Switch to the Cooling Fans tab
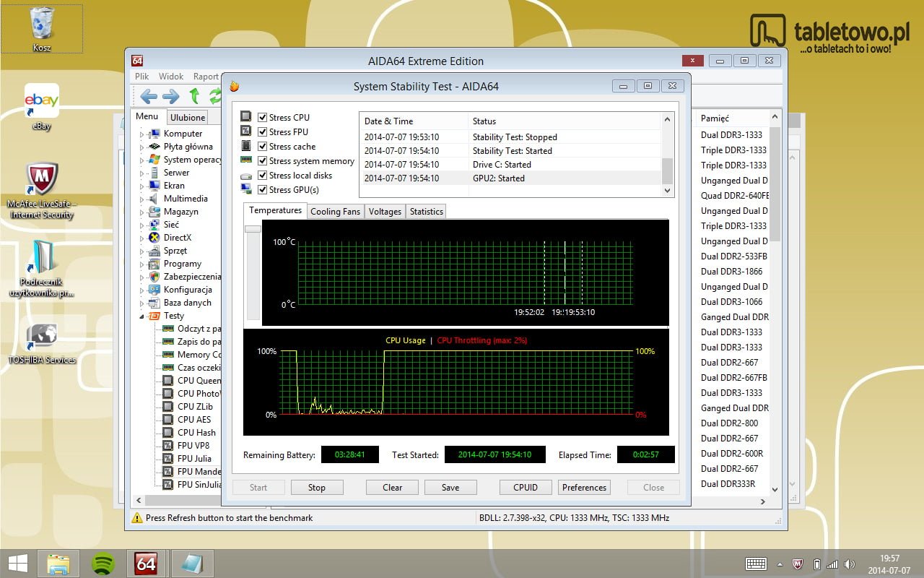The height and width of the screenshot is (578, 924). [335, 211]
